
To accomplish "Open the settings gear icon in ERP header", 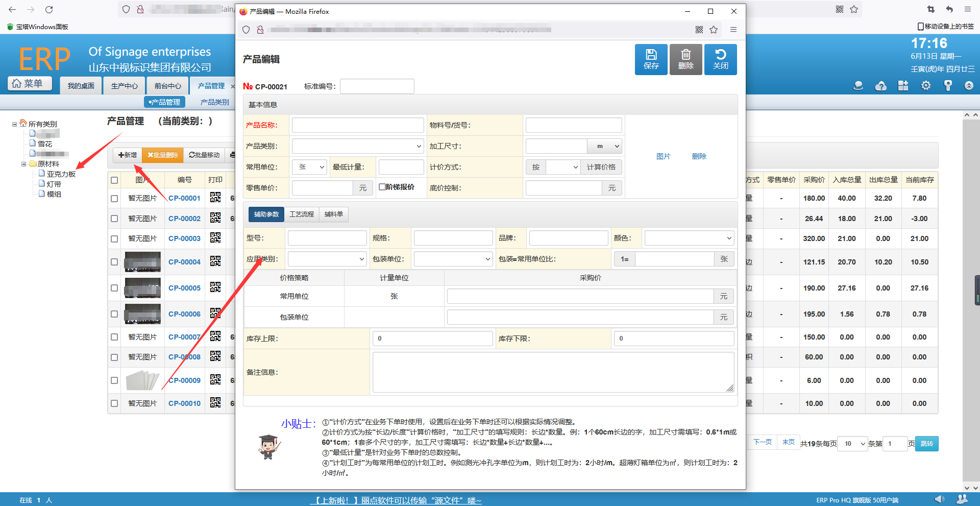I will [x=925, y=86].
